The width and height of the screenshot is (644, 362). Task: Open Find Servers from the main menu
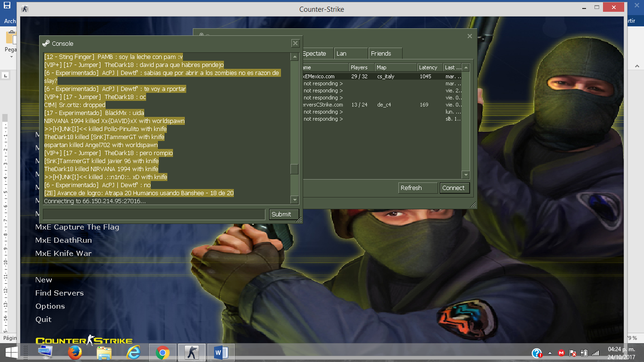(59, 293)
